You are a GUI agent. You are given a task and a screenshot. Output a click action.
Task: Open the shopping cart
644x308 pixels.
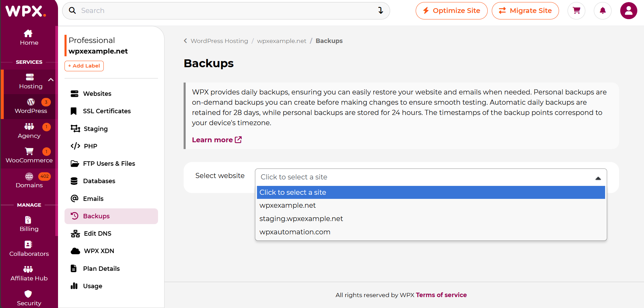click(x=576, y=11)
